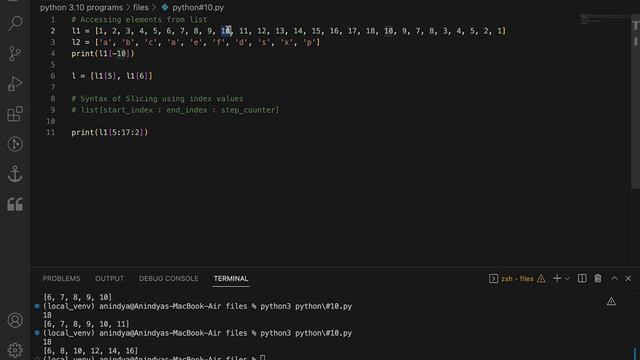Maximize the panel with the up chevron
This screenshot has height=360, width=640.
tap(614, 278)
